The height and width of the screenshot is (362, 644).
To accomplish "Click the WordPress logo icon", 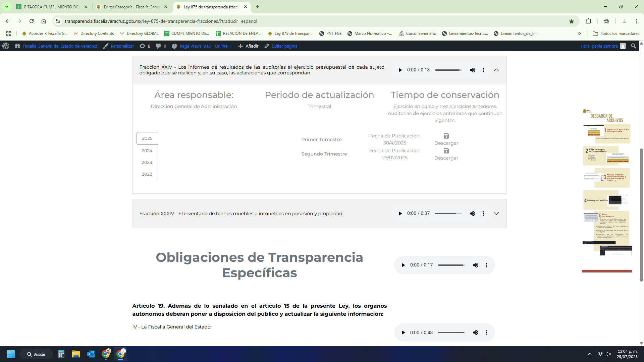I will [x=6, y=46].
